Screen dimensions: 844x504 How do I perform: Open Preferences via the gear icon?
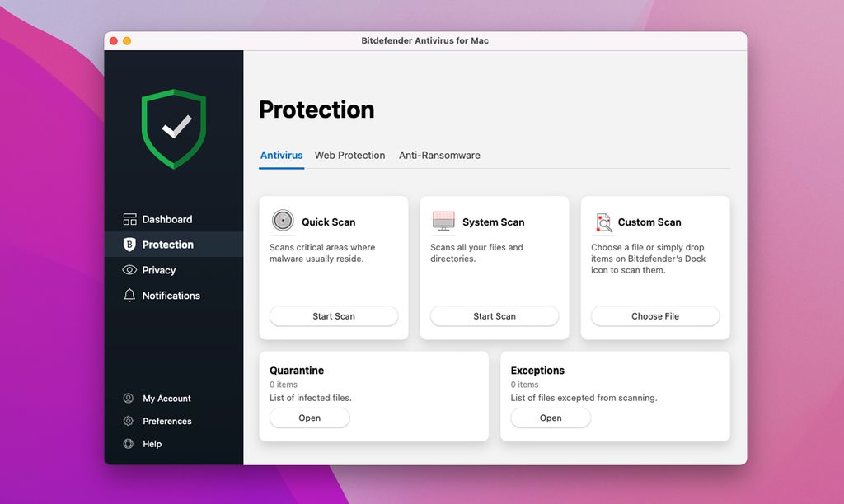coord(129,421)
